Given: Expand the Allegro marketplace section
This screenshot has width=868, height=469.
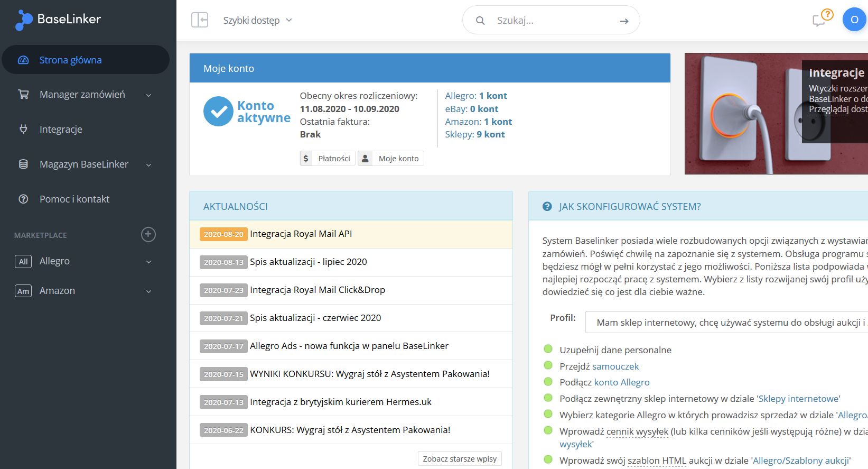Looking at the screenshot, I should [148, 262].
